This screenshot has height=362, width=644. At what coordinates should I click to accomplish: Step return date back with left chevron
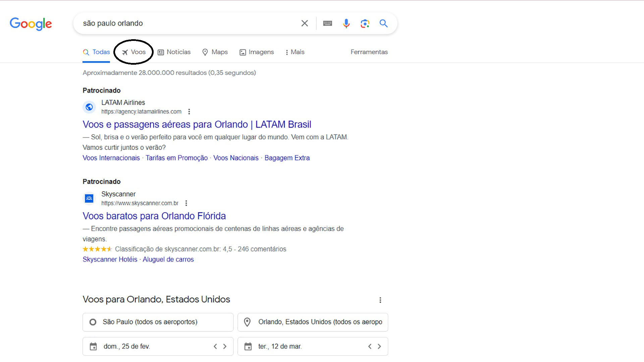(370, 346)
